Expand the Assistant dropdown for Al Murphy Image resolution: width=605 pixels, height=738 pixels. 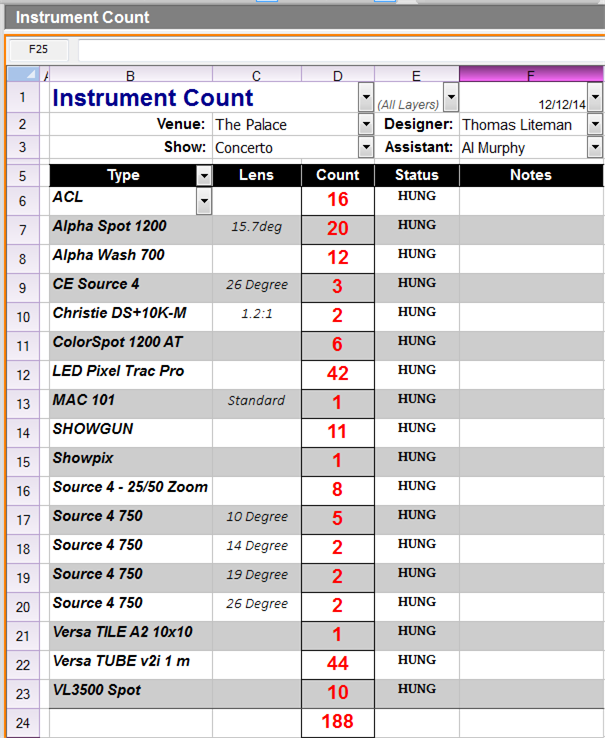(x=595, y=148)
